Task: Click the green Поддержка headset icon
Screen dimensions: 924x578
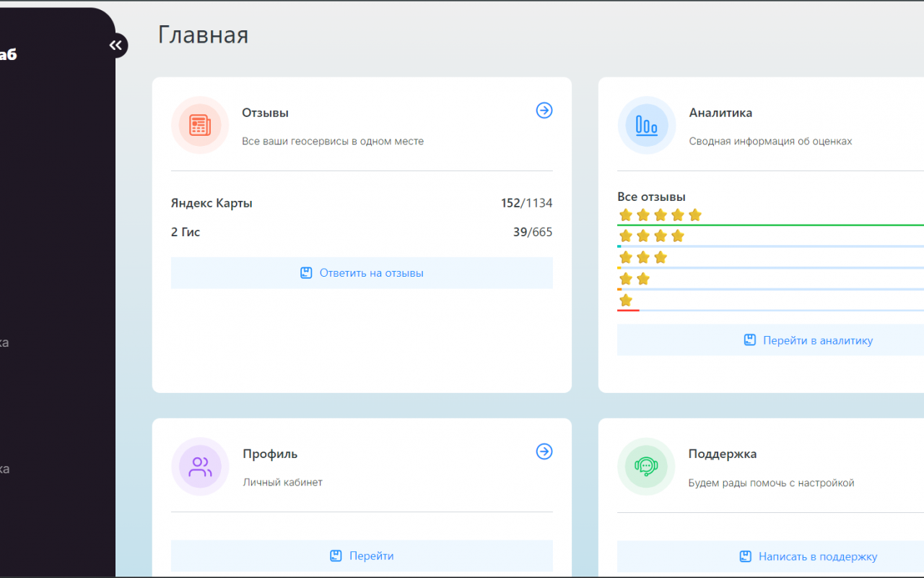Action: 646,466
